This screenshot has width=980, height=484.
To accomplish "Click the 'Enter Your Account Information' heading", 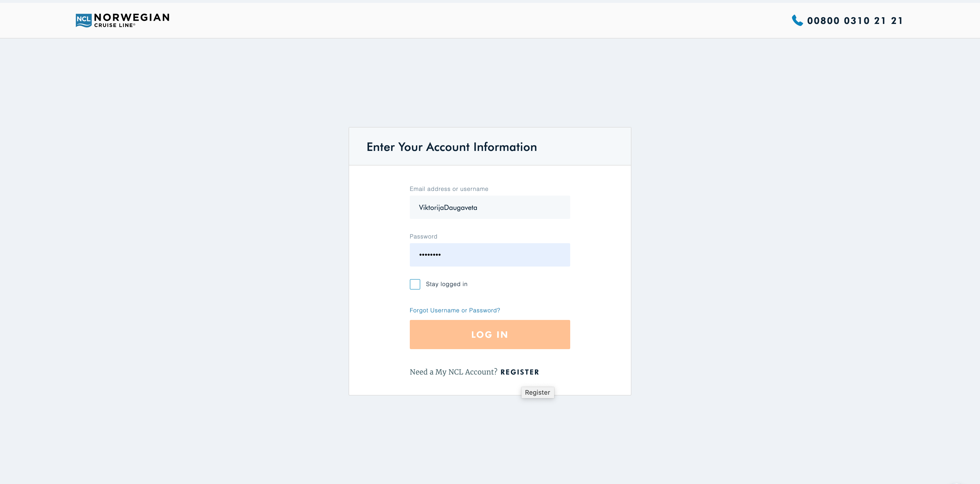I will tap(452, 147).
